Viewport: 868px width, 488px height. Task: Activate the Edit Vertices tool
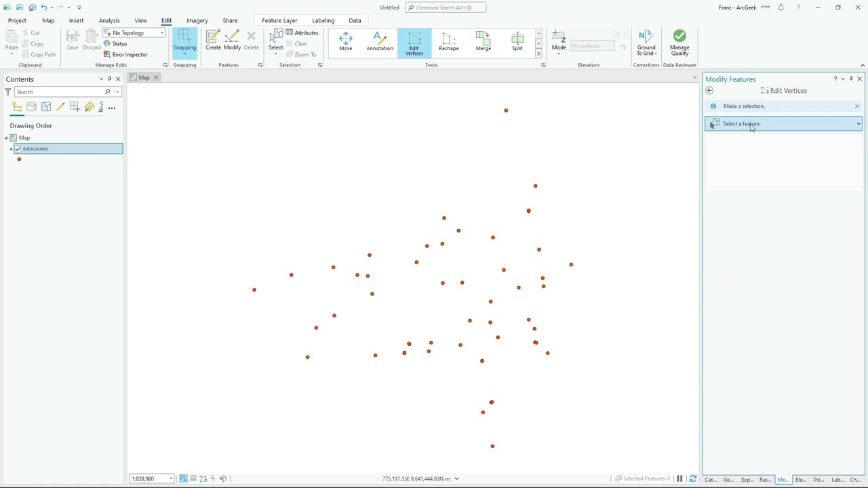tap(414, 43)
